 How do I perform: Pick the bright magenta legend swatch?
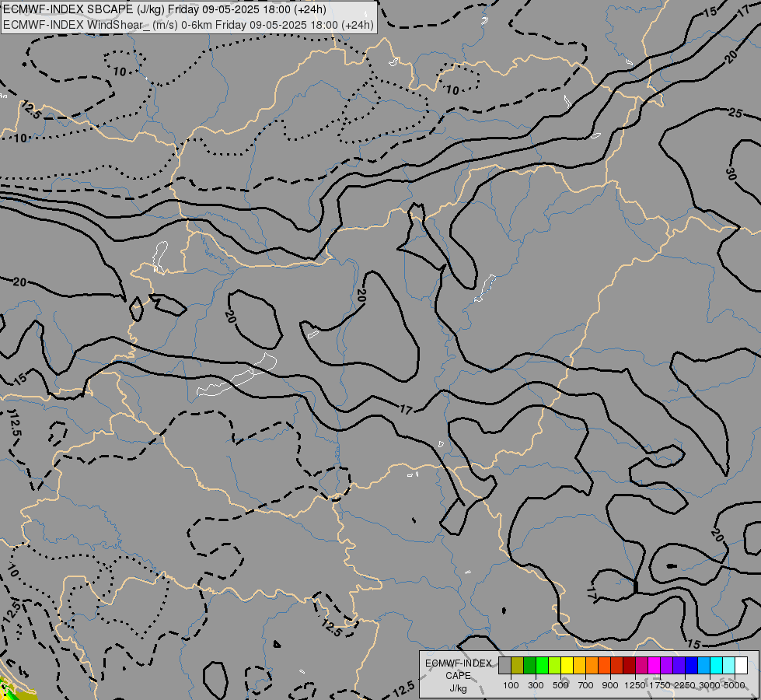click(x=655, y=665)
